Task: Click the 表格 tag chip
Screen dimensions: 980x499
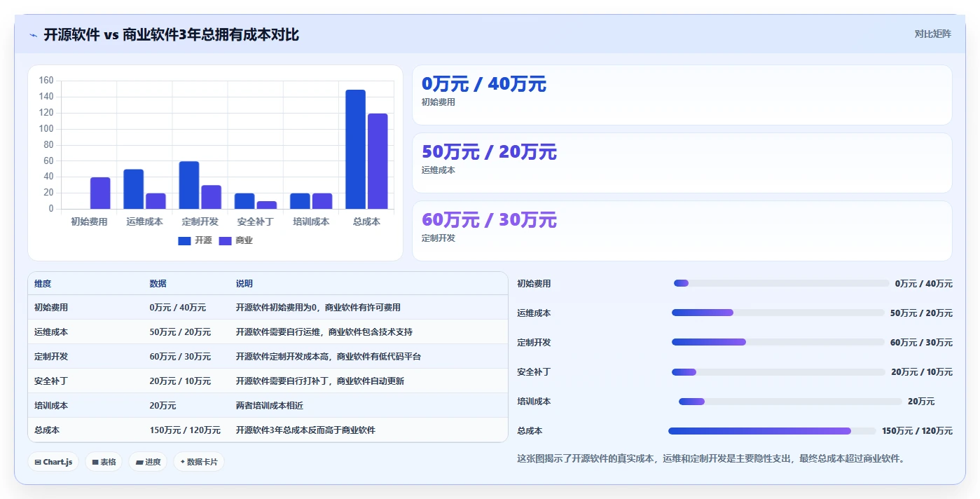Action: [x=104, y=462]
